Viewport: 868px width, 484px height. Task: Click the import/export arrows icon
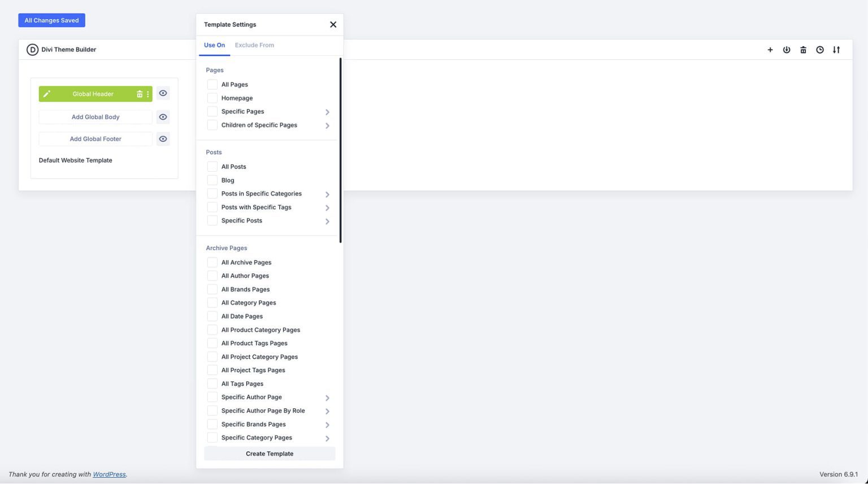pyautogui.click(x=836, y=50)
